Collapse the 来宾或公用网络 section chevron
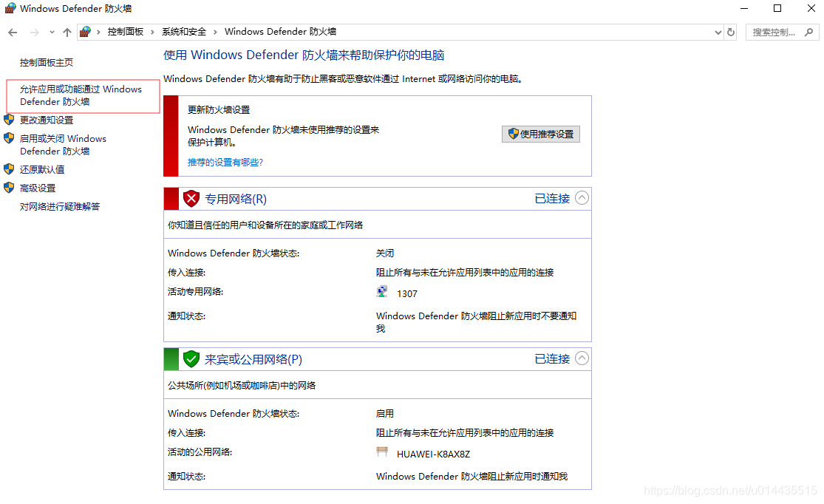The image size is (824, 504). 582,358
